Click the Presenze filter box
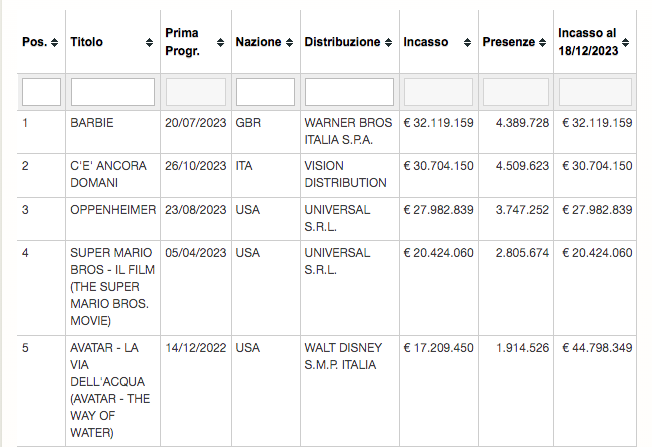 516,92
